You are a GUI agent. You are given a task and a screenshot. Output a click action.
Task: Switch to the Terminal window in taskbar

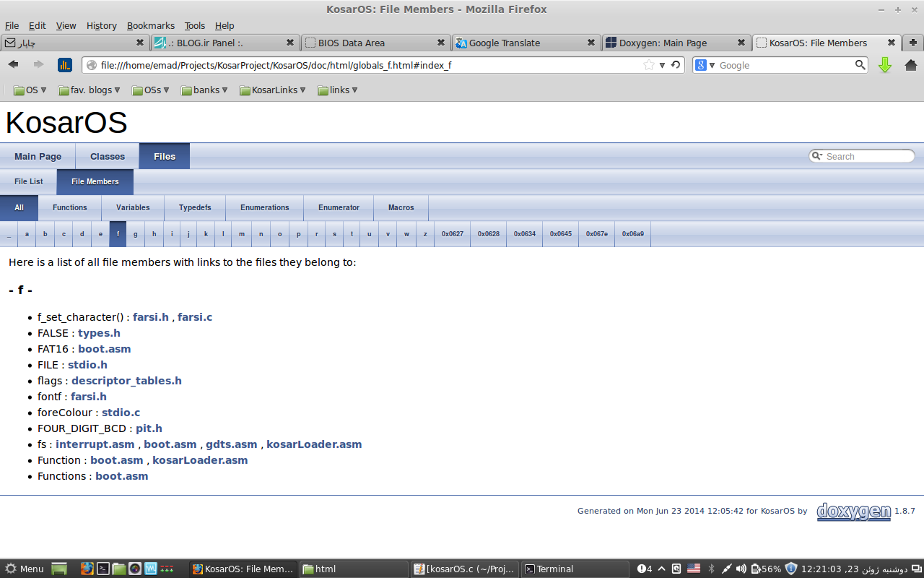pyautogui.click(x=575, y=569)
